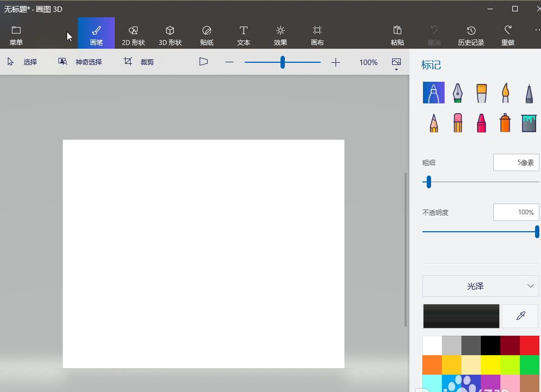541x392 pixels.
Task: Click the 撤消 undo button
Action: (434, 36)
